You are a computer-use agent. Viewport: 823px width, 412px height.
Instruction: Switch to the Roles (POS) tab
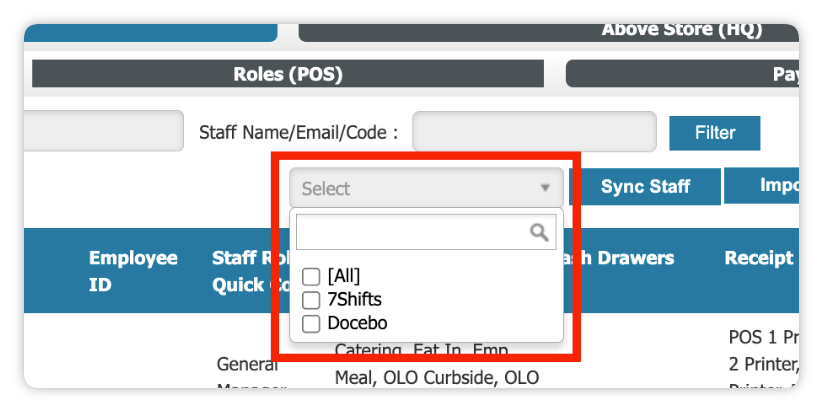point(288,73)
